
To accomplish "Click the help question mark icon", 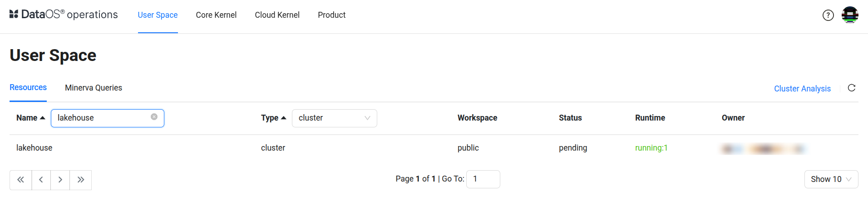I will (828, 15).
